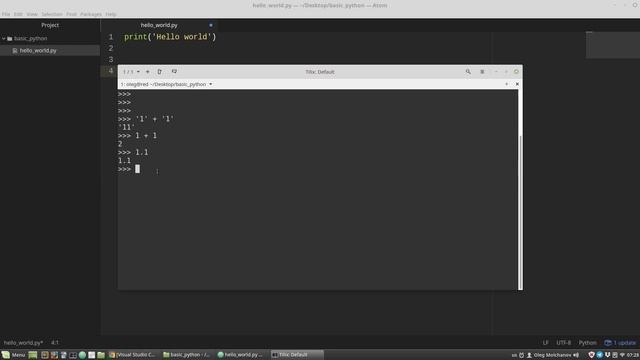Open the Selection menu in Atom
The height and width of the screenshot is (360, 640).
52,14
